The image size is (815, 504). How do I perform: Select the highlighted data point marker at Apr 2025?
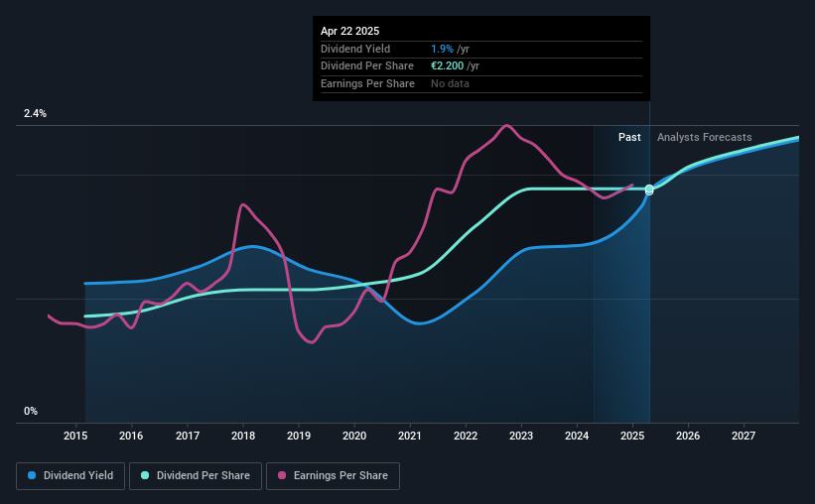[649, 189]
